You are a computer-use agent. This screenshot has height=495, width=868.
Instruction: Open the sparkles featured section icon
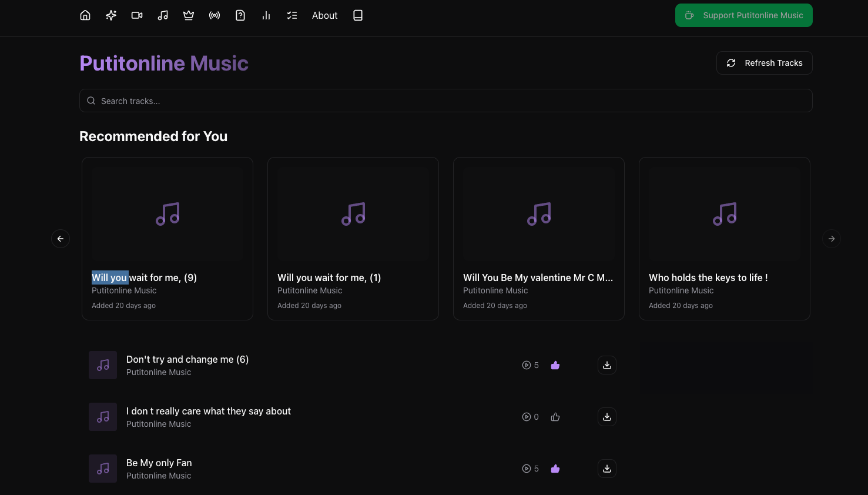[x=111, y=15]
